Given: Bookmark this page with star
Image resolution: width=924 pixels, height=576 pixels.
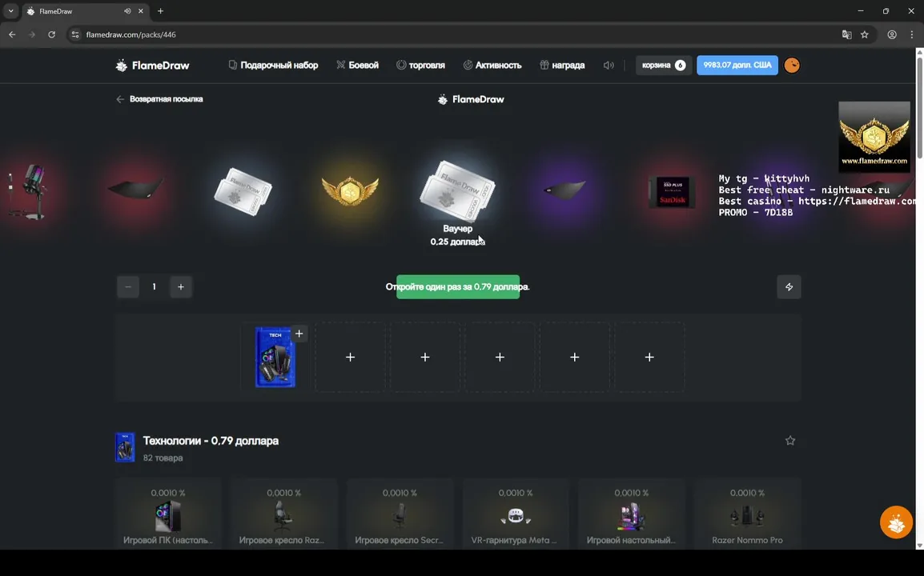Looking at the screenshot, I should coord(865,34).
